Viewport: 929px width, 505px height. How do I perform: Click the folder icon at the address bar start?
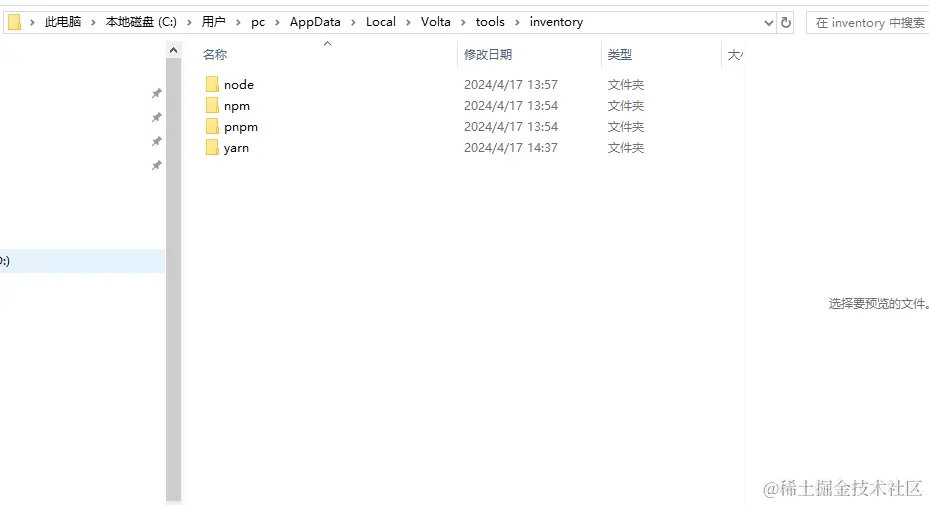[14, 23]
